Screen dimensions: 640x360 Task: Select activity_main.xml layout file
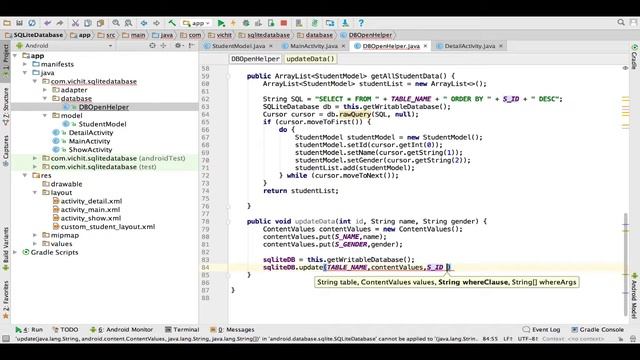tap(90, 209)
